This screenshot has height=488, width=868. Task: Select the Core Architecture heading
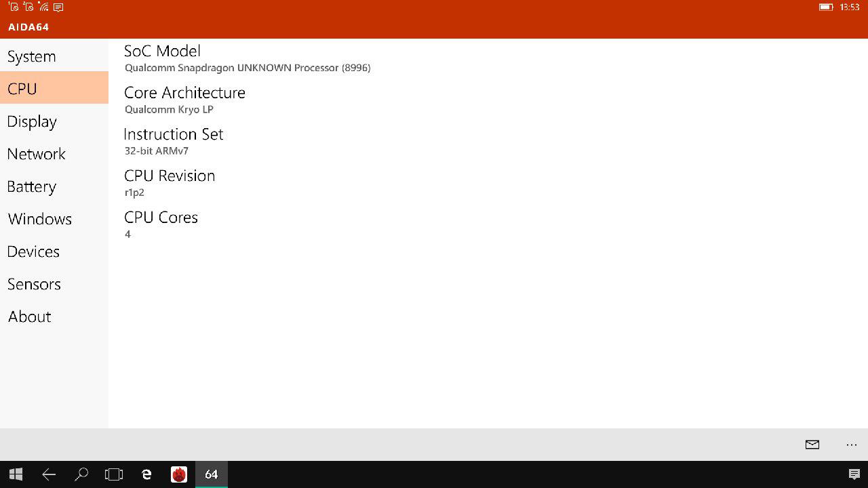[x=184, y=92]
